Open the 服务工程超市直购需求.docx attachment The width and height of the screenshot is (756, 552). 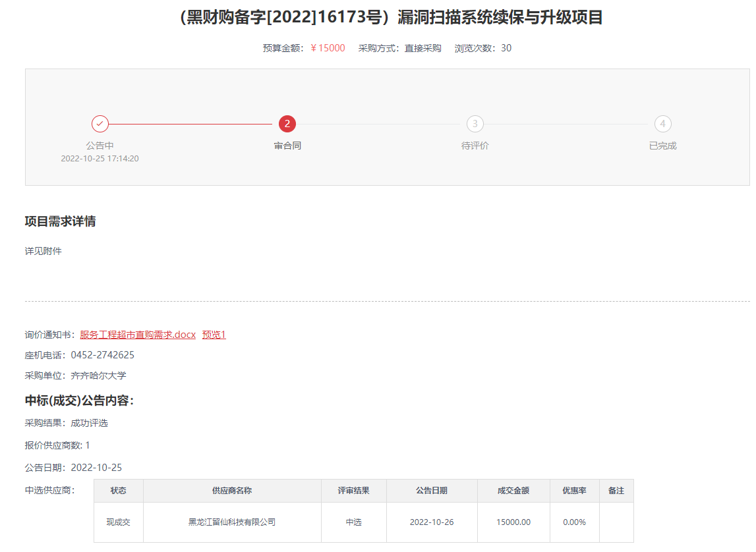click(x=137, y=335)
